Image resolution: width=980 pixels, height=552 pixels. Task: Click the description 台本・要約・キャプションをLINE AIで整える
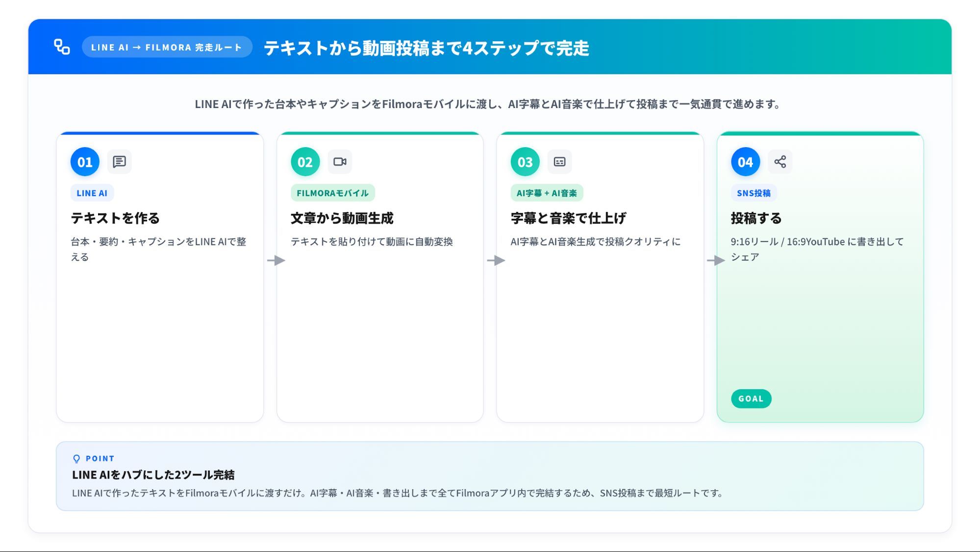[x=158, y=249]
